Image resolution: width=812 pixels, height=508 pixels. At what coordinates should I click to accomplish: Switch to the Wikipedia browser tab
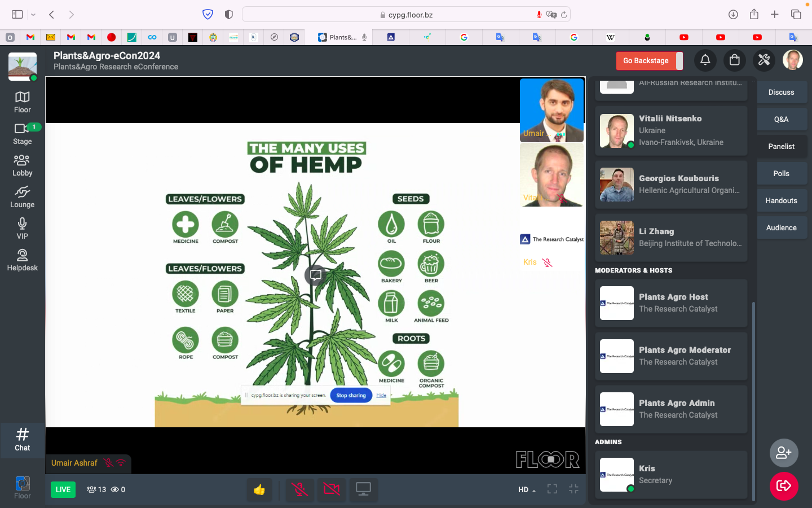coord(611,37)
